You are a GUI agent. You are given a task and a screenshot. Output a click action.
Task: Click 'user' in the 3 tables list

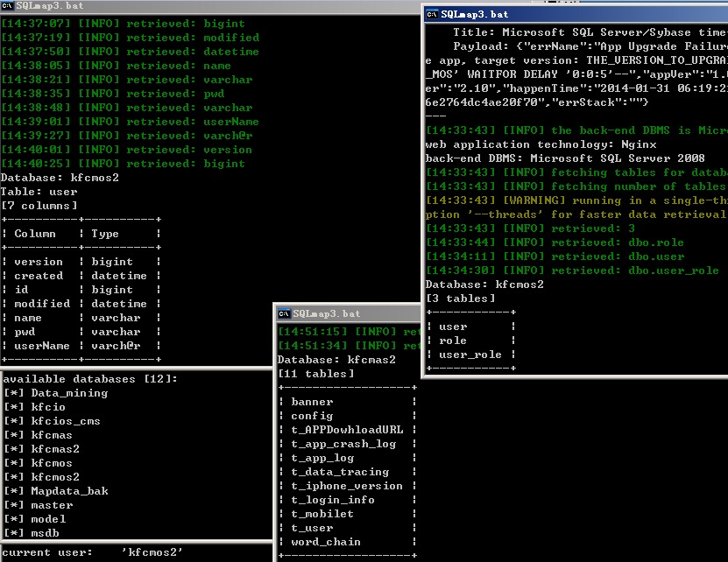click(x=453, y=327)
